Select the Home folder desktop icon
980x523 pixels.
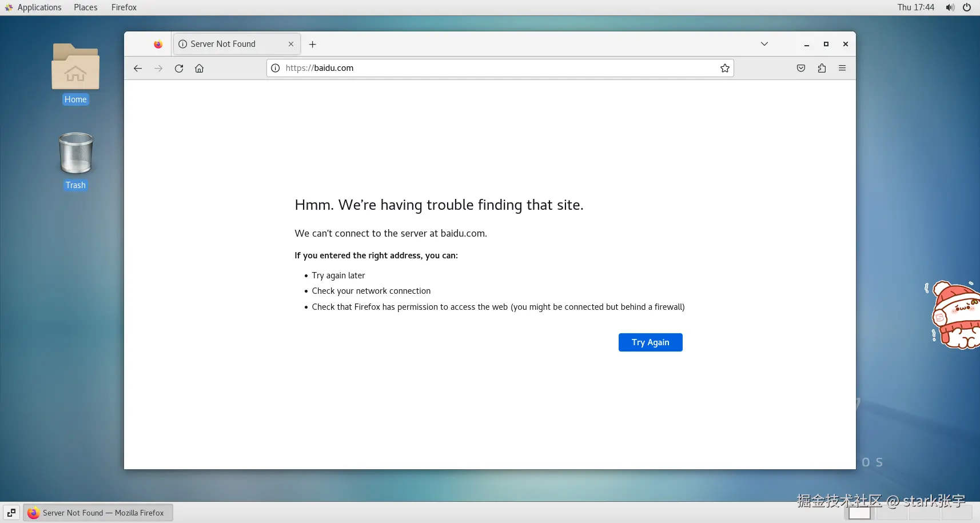click(75, 74)
